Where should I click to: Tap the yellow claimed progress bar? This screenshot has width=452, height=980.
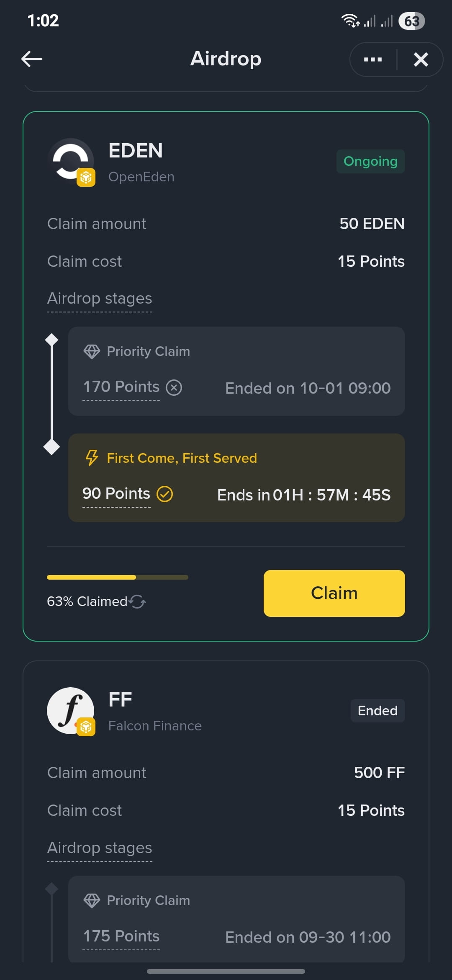coord(118,577)
